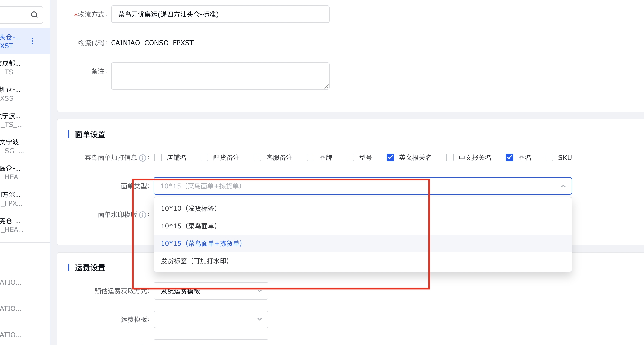Check the 型号 checkbox

click(350, 158)
